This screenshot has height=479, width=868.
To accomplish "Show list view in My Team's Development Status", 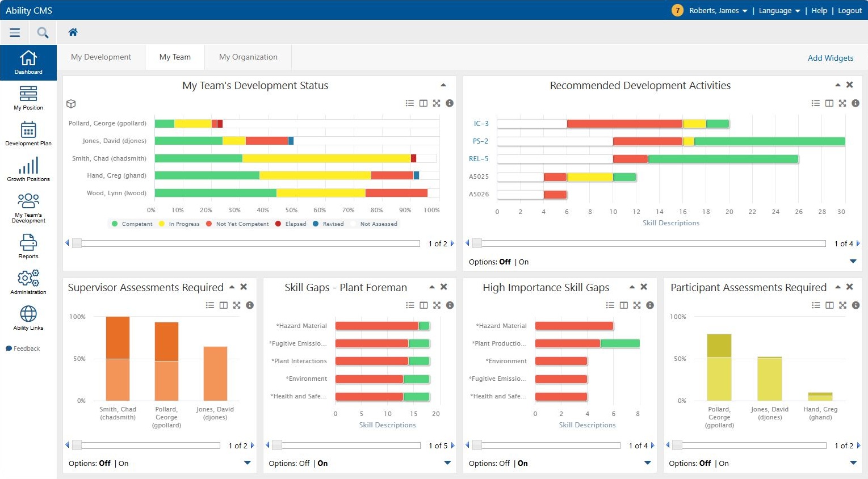I will point(410,103).
